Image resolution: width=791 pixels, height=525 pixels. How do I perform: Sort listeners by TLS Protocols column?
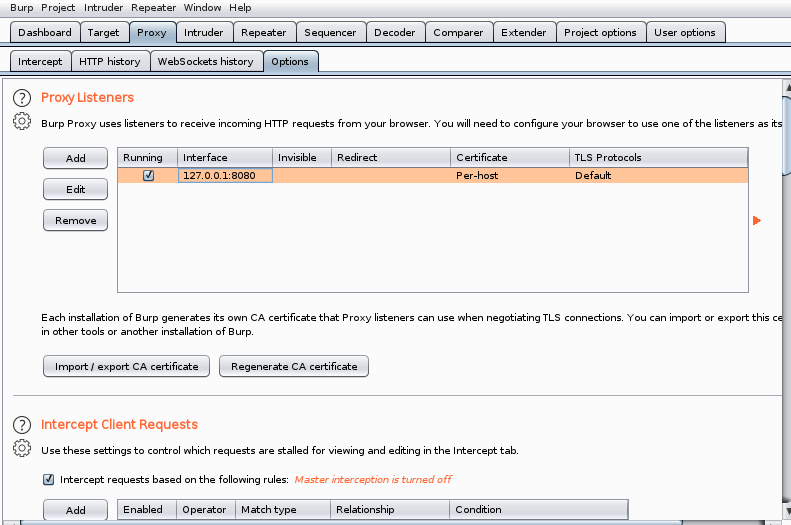[x=658, y=157]
